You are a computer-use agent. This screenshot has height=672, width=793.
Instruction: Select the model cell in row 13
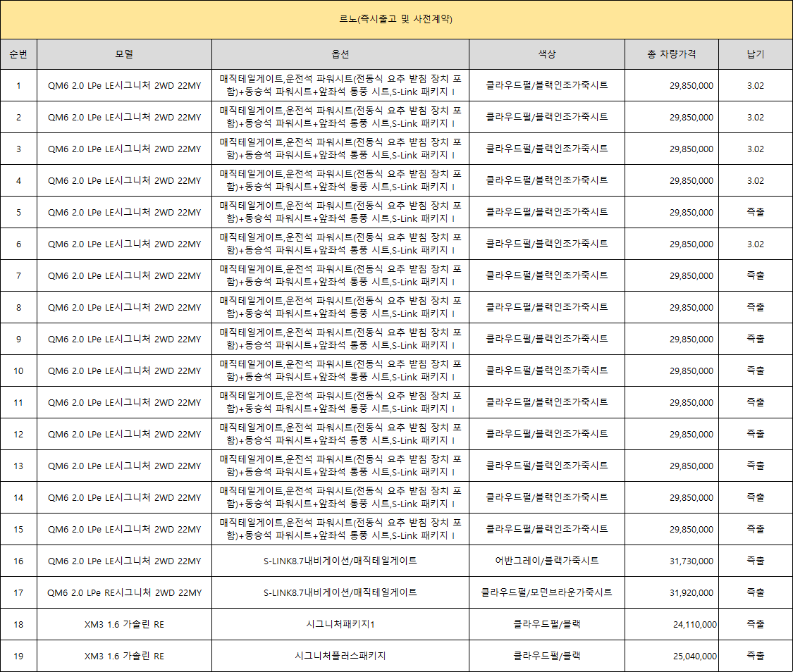coord(124,466)
